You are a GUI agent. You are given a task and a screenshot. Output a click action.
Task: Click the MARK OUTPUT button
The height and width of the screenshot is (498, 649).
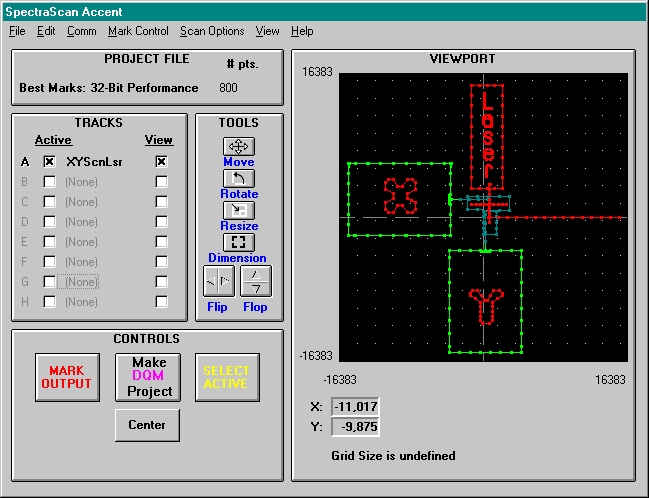tap(67, 377)
